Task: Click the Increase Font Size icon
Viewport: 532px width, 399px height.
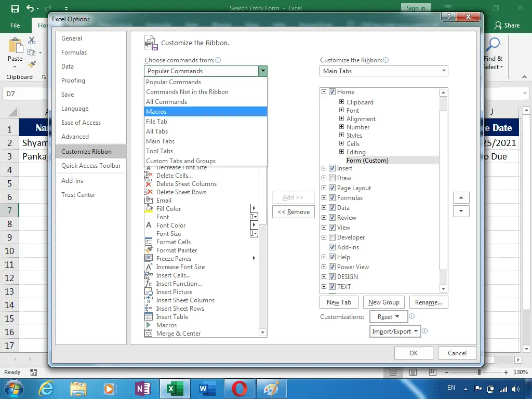Action: [148, 267]
